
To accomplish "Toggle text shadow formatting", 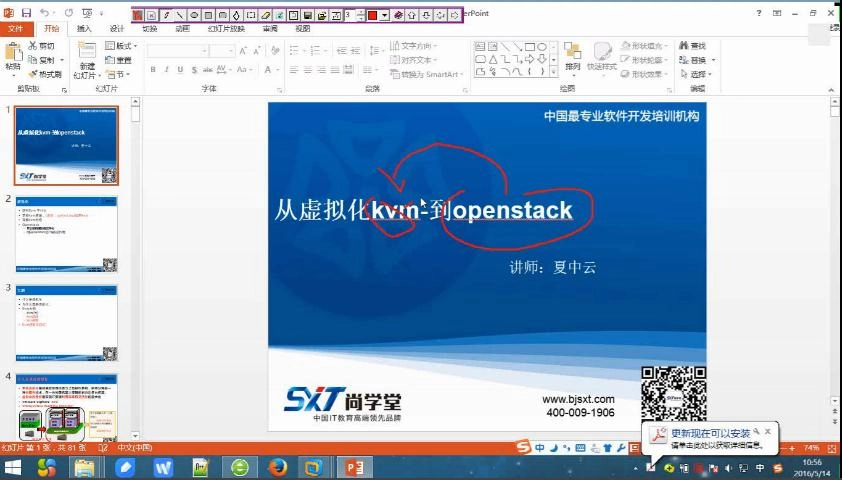I will coord(194,70).
